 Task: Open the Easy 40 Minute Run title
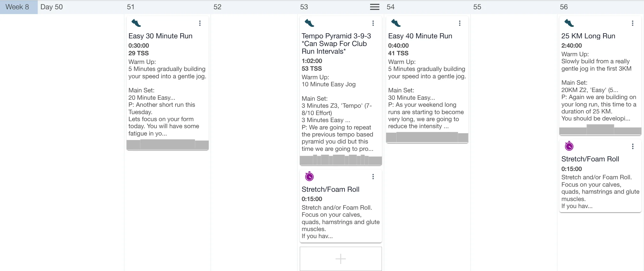(x=420, y=36)
